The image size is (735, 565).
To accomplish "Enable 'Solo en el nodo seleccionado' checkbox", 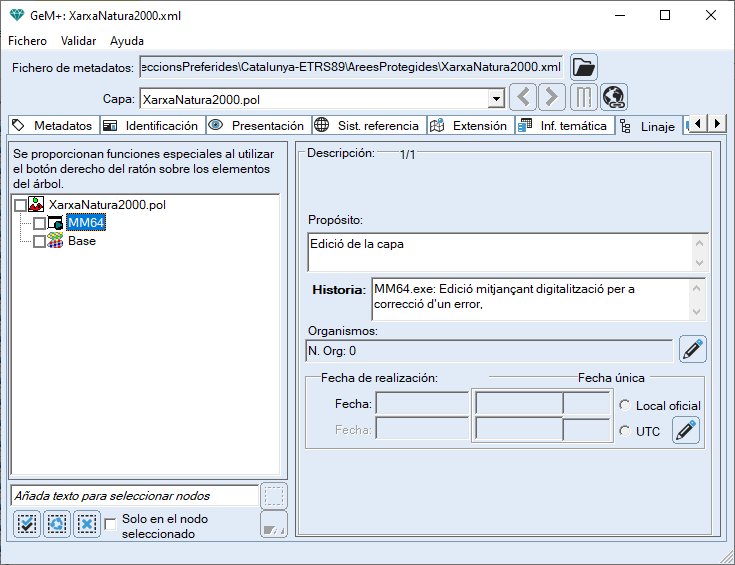I will point(111,522).
